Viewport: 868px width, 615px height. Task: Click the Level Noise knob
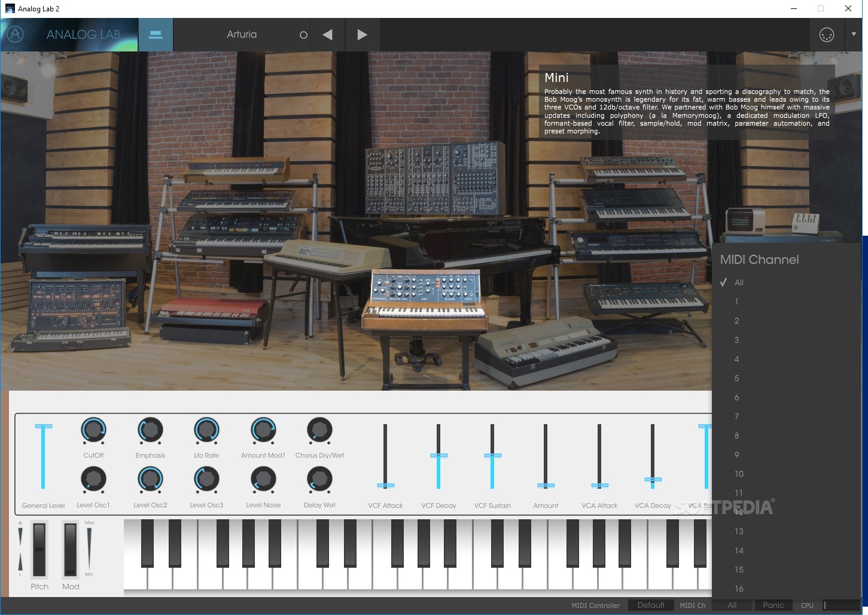(x=263, y=480)
